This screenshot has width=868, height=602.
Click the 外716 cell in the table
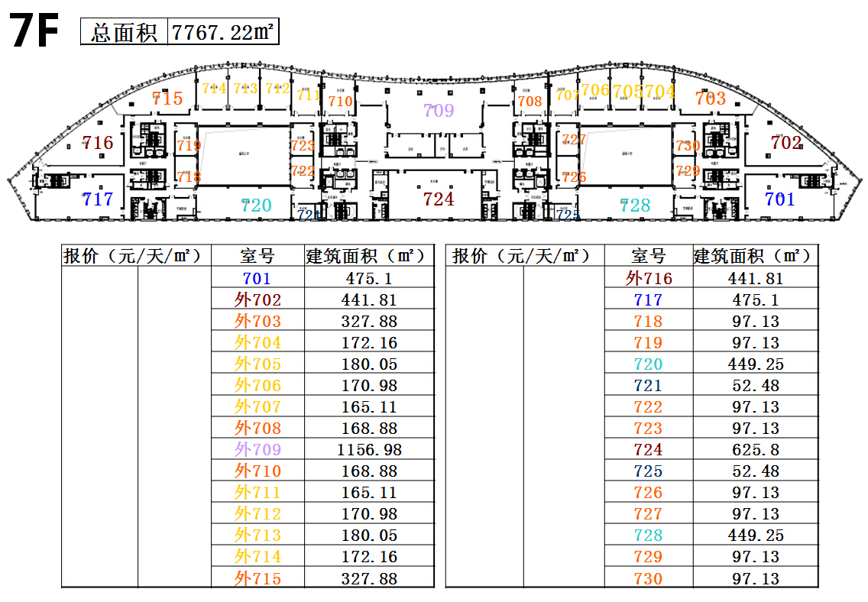click(648, 279)
